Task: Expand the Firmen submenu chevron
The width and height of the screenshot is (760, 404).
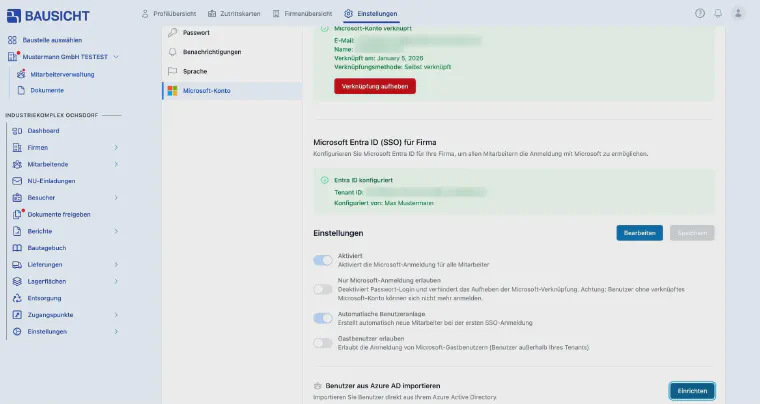Action: (116, 147)
